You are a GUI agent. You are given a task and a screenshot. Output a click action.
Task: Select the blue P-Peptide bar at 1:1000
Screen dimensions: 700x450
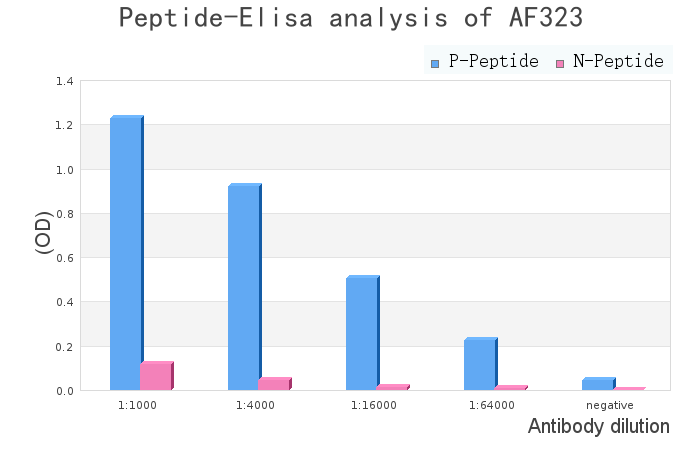click(x=126, y=253)
